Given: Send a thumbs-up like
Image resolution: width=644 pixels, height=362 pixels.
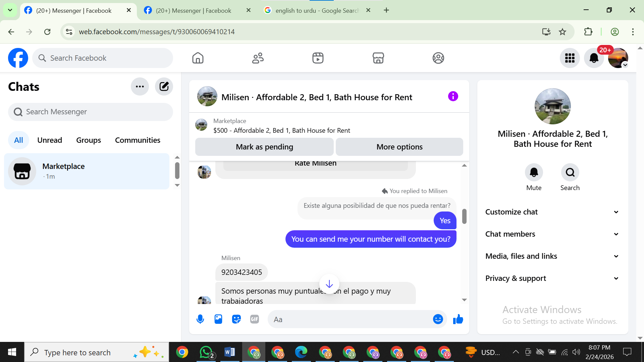Looking at the screenshot, I should [458, 319].
